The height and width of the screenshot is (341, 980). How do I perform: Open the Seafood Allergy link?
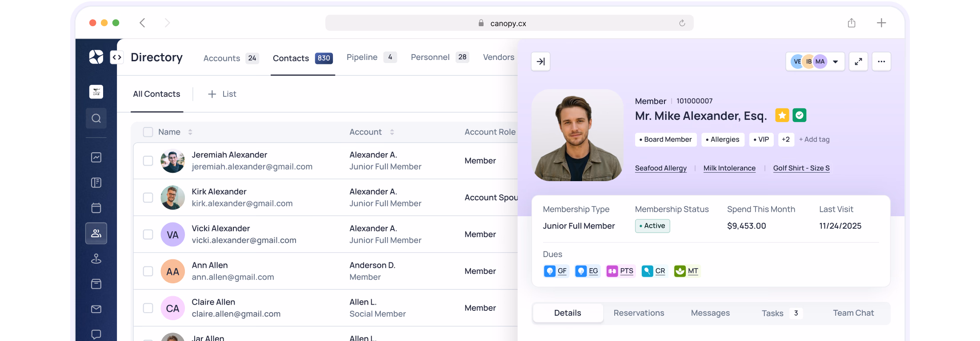pyautogui.click(x=660, y=168)
